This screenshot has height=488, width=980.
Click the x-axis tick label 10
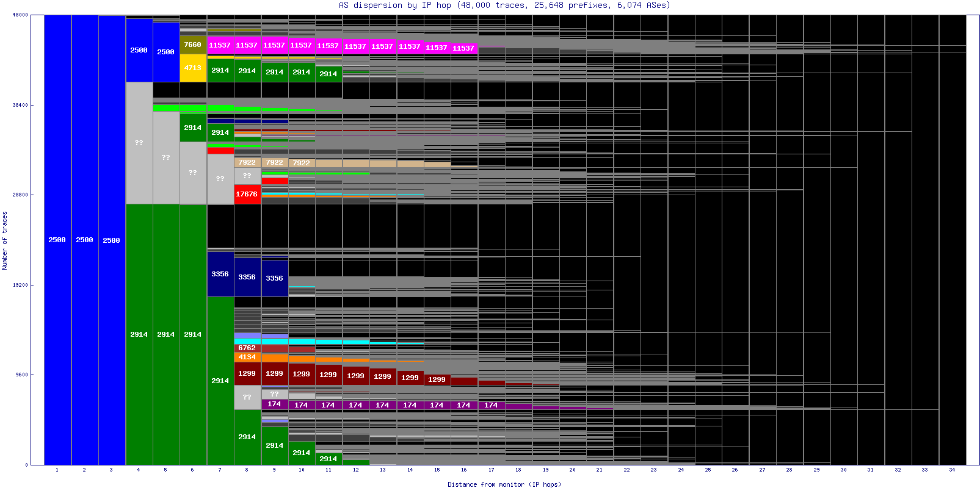(302, 470)
